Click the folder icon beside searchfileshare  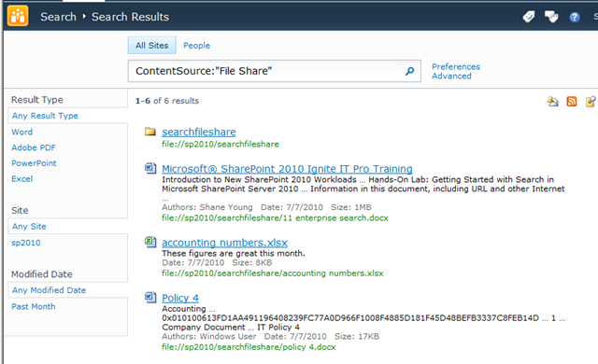click(150, 132)
